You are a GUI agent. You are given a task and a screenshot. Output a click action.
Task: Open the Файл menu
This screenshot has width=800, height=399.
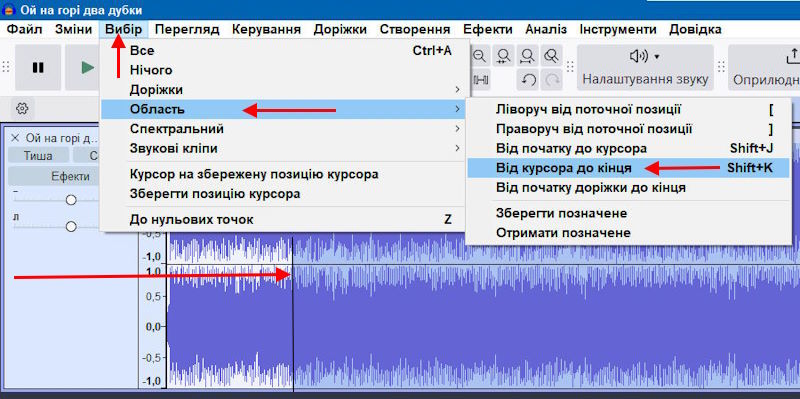pyautogui.click(x=24, y=29)
